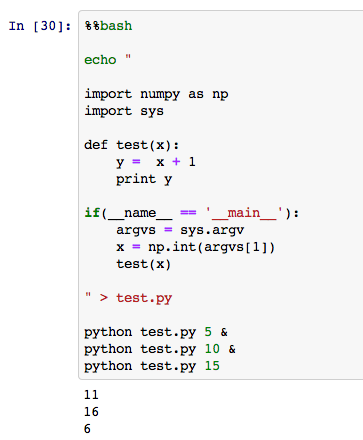Click the output value 6
The width and height of the screenshot is (363, 440).
[87, 429]
